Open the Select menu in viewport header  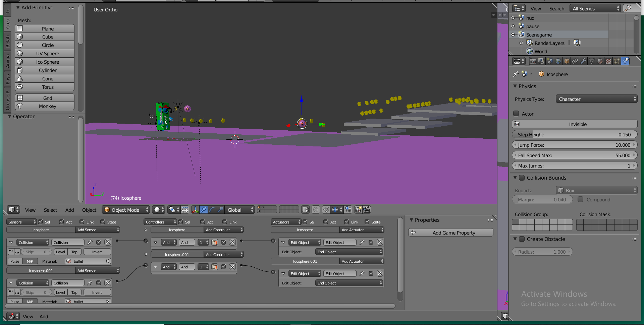(50, 210)
